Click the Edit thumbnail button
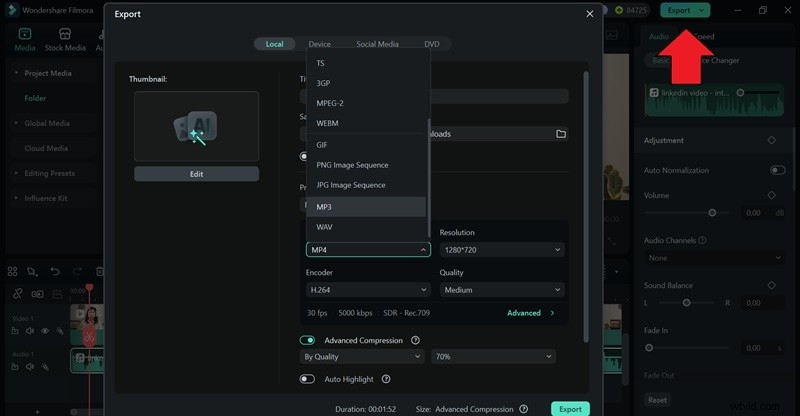This screenshot has width=800, height=416. point(196,174)
